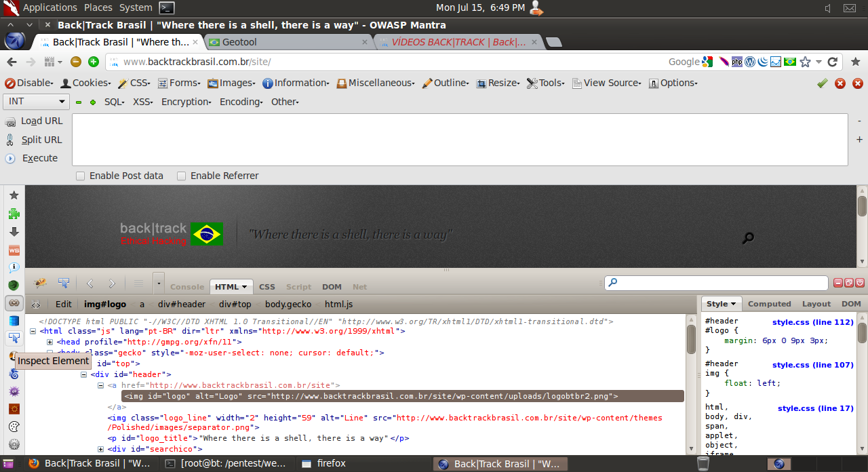The height and width of the screenshot is (472, 868).
Task: Switch to Firebug's CSS tab
Action: pos(267,287)
